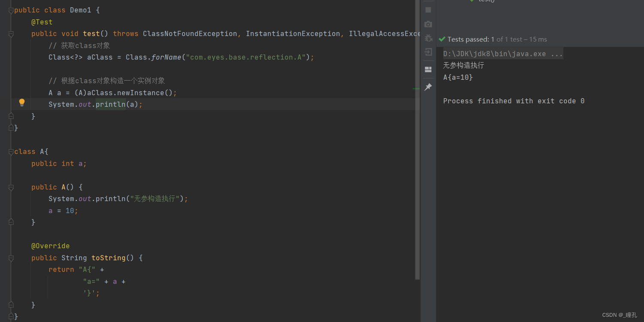The image size is (644, 322).
Task: Click the 'Demo1' class name
Action: (81, 10)
